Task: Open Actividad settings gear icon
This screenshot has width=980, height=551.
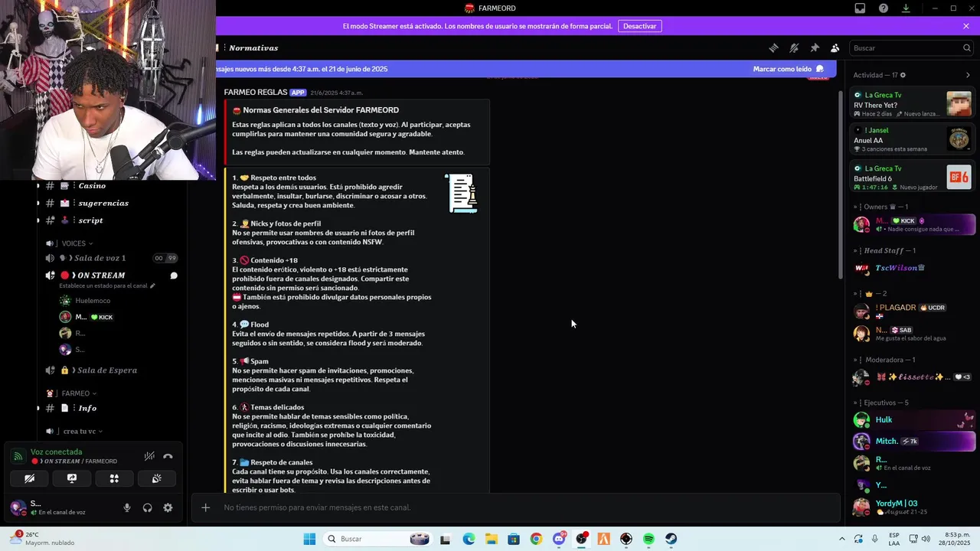Action: coord(903,75)
